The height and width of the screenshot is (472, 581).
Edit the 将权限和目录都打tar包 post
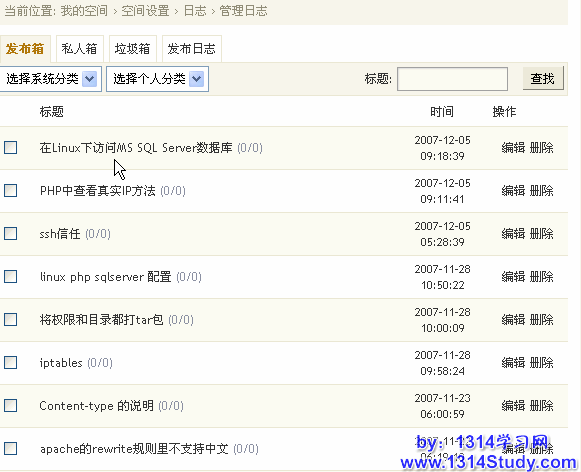click(x=513, y=320)
